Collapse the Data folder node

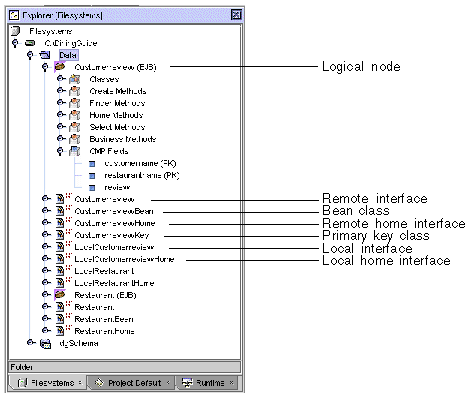30,55
